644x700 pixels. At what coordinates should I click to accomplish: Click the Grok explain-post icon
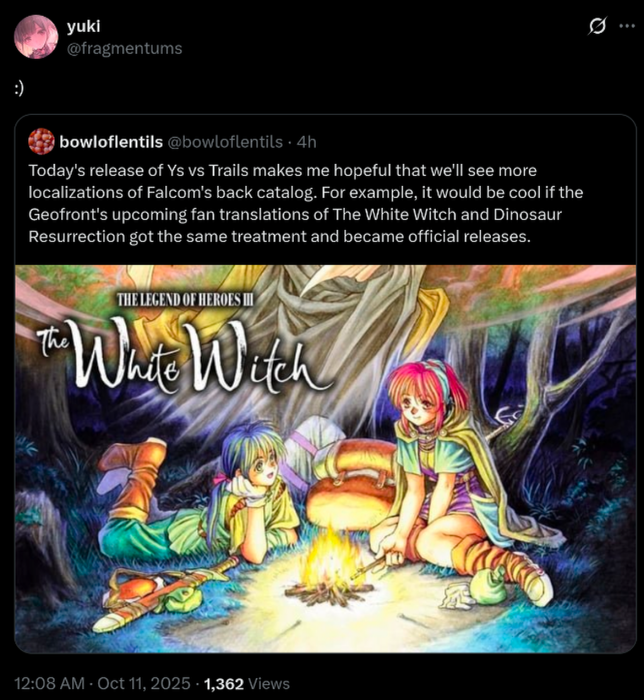click(597, 26)
